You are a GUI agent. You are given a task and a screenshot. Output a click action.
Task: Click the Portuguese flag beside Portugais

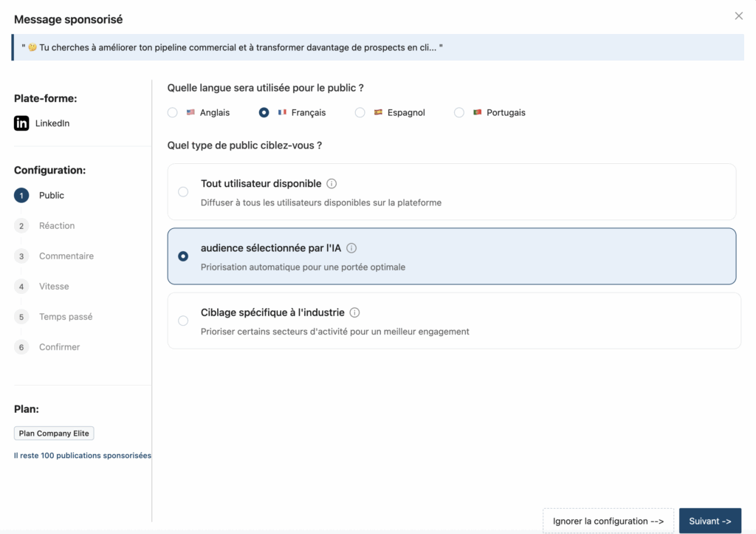tap(477, 112)
